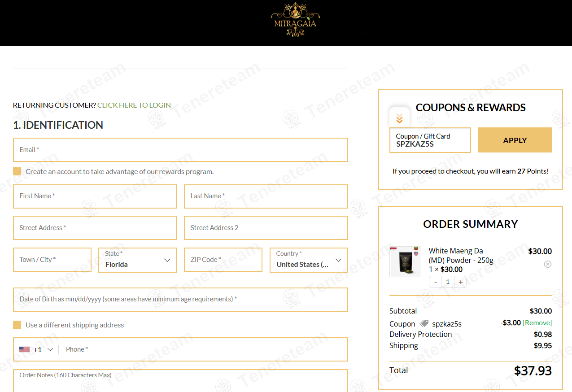Click the APPLY coupon button
The image size is (572, 392).
[515, 140]
